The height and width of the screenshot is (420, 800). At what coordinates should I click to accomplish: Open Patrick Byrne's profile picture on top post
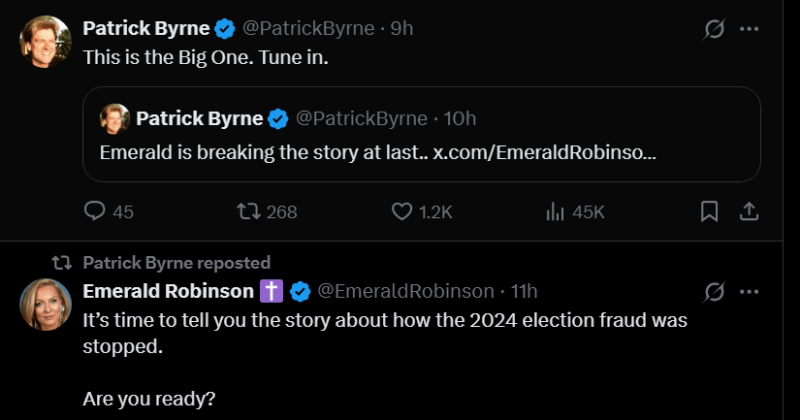pyautogui.click(x=45, y=42)
